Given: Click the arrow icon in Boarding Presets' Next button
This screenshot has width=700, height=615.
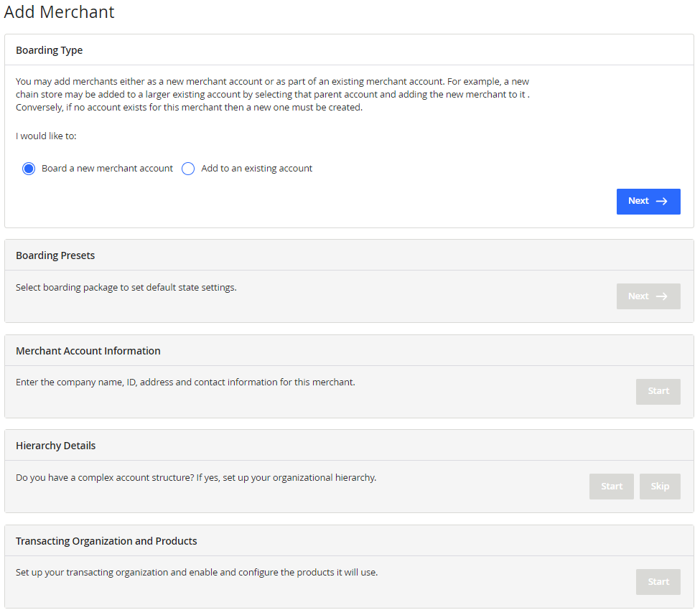Looking at the screenshot, I should (x=662, y=296).
